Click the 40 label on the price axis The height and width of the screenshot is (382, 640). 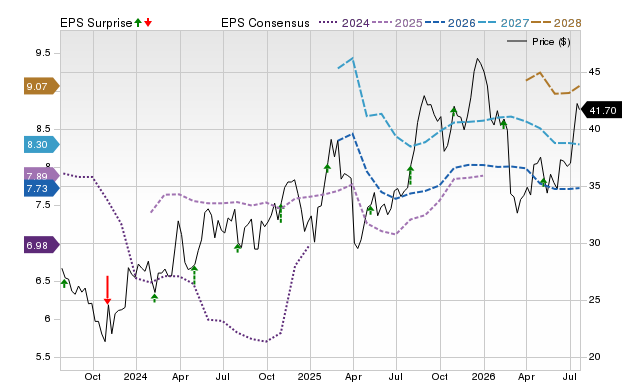(x=594, y=129)
